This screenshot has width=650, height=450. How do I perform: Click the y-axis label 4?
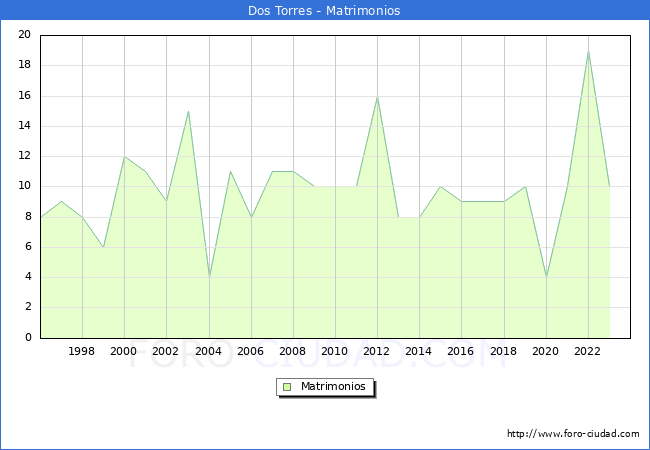click(x=28, y=276)
